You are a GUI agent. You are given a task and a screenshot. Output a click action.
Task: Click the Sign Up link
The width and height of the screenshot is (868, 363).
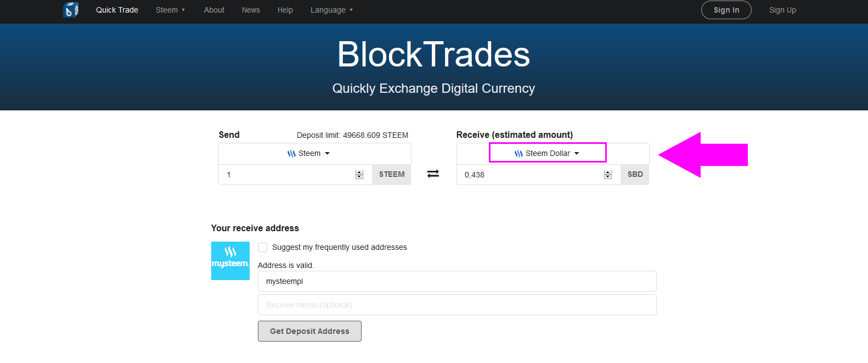pos(782,10)
